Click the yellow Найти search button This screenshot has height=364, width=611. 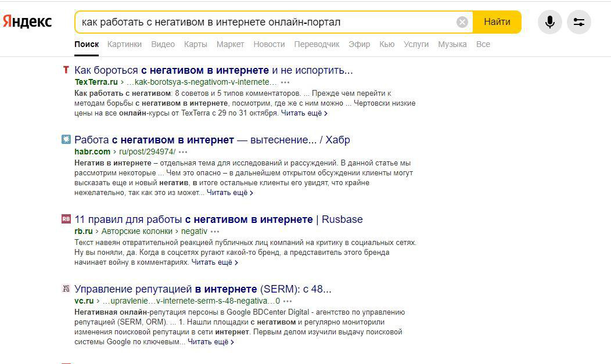pos(497,22)
